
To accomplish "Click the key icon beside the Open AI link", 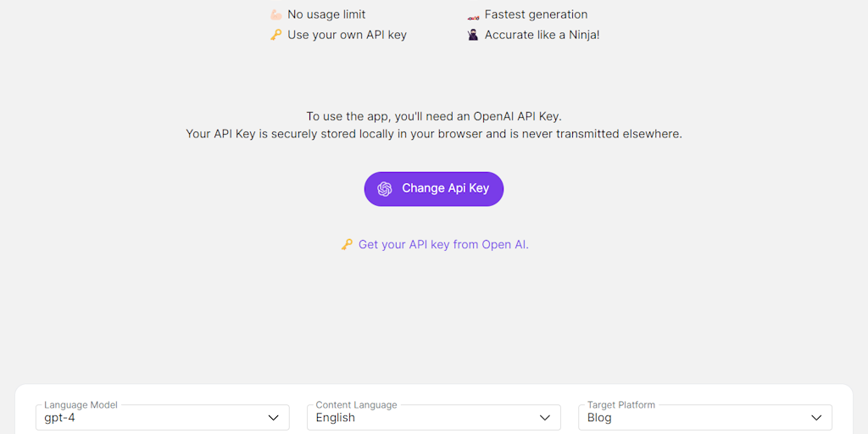I will [x=347, y=244].
